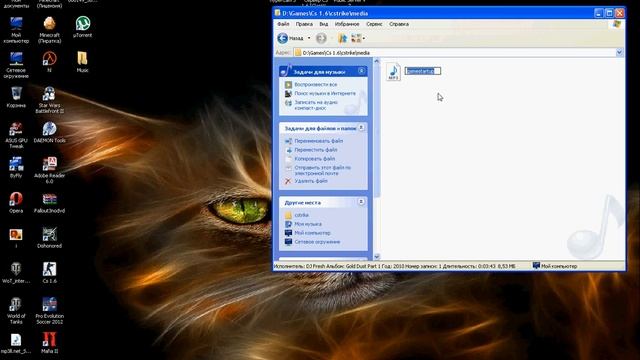Open DAEMON Tools desktop shortcut

pos(49,132)
